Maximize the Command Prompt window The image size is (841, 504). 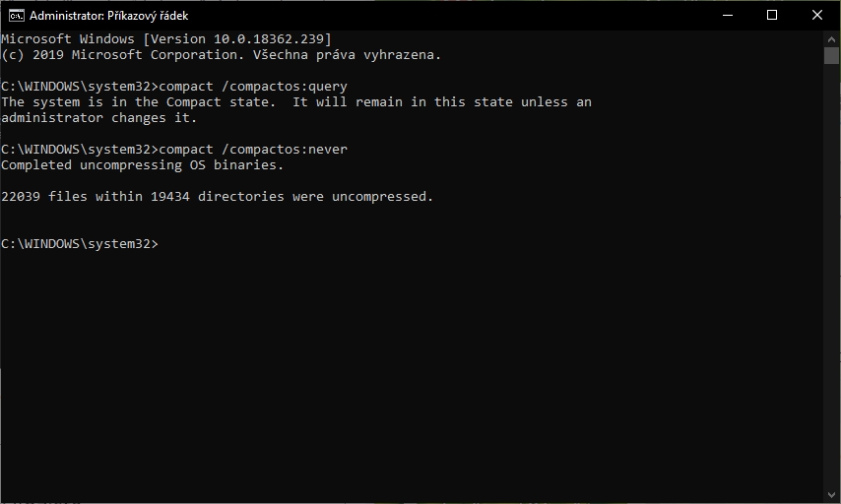point(772,15)
